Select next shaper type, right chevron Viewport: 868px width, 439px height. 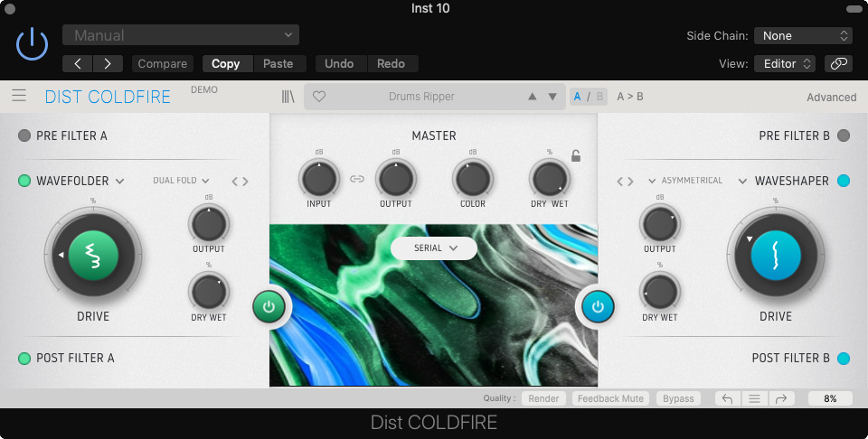(630, 181)
